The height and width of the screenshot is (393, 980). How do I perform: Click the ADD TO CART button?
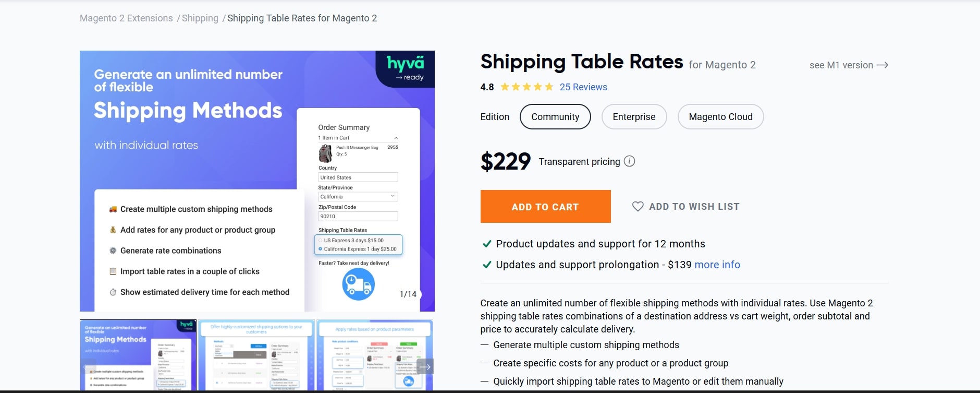tap(545, 206)
